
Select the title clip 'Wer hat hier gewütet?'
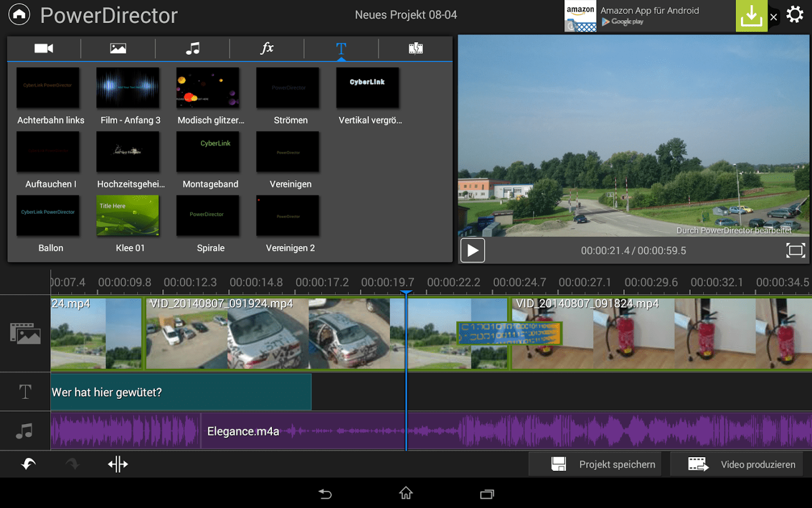tap(181, 392)
